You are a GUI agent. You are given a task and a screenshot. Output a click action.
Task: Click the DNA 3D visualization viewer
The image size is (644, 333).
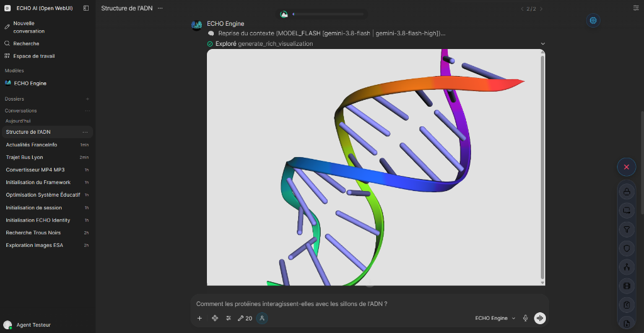374,167
